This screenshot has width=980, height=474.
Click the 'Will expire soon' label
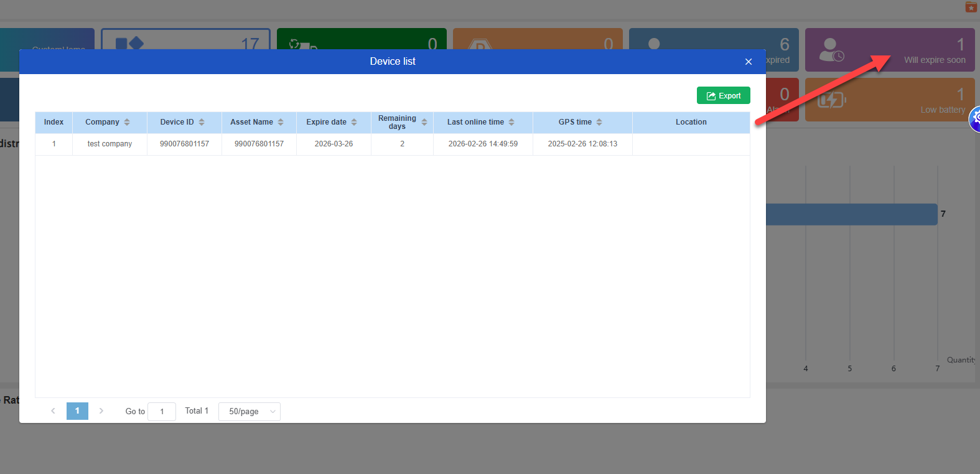(x=935, y=60)
